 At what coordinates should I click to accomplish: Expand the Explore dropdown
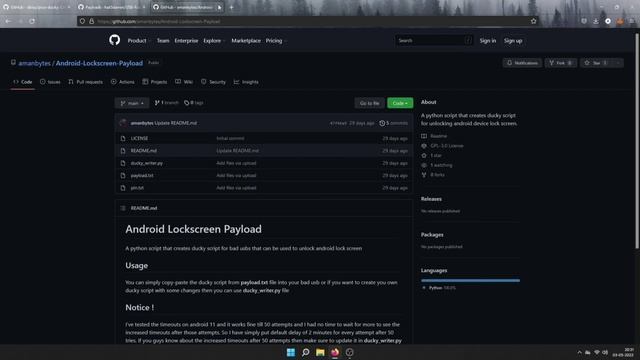point(214,41)
